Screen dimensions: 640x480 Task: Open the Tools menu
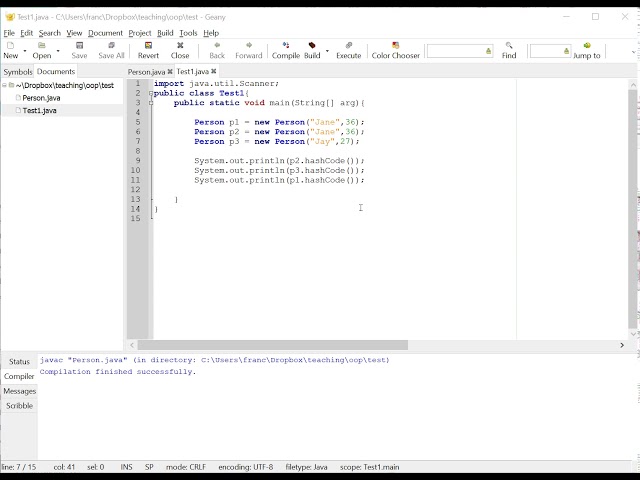tap(188, 33)
